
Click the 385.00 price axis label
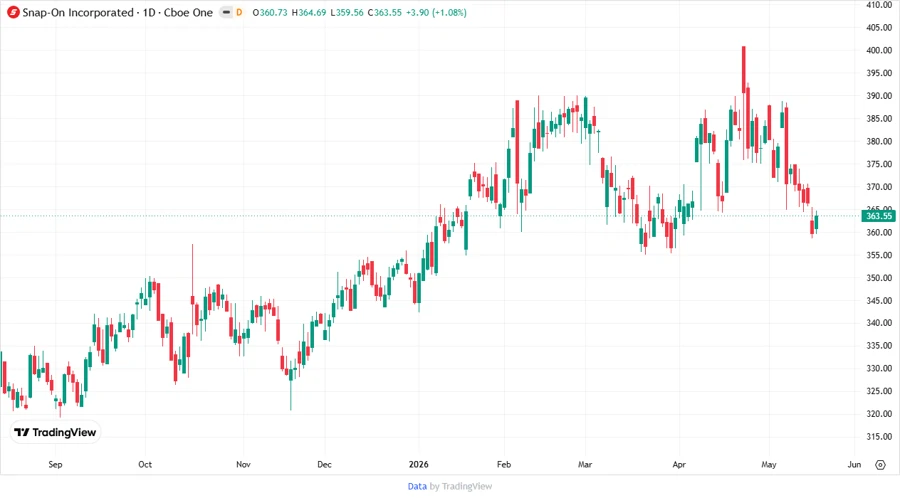pos(879,119)
